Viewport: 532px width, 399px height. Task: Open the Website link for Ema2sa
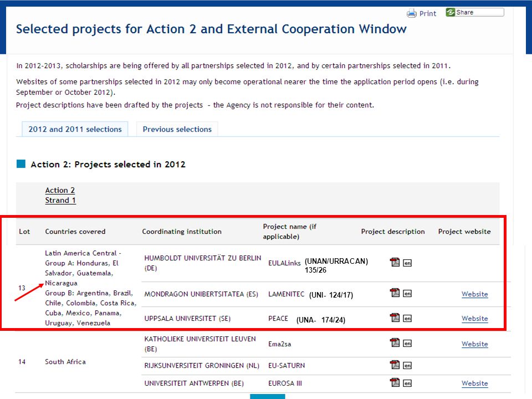[x=475, y=344]
